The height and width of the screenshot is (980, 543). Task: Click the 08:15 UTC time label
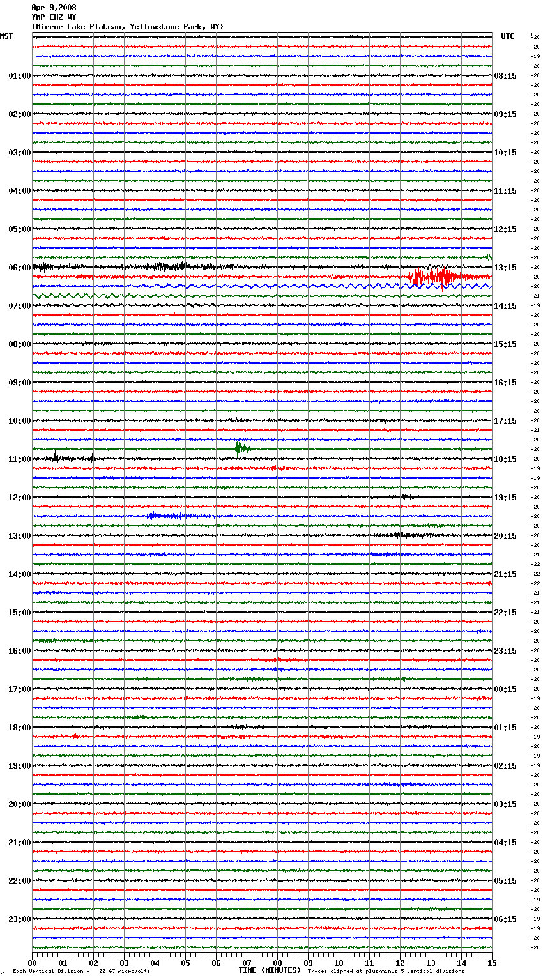[505, 76]
